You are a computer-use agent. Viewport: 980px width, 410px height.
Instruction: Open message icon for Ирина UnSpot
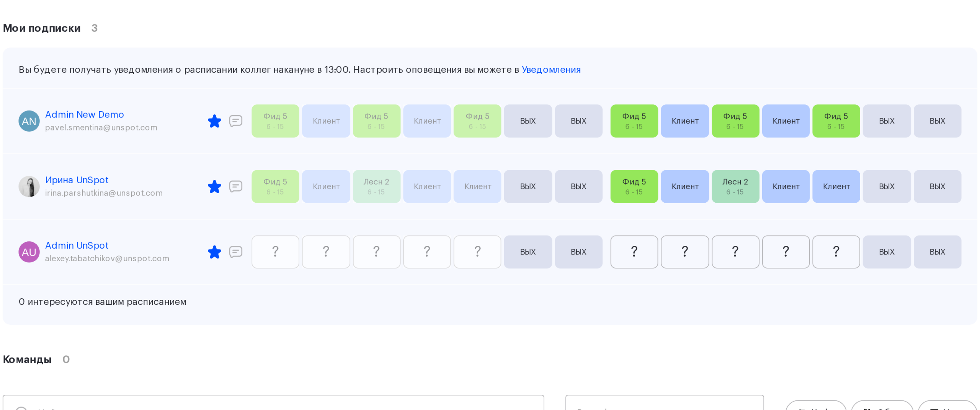(235, 186)
